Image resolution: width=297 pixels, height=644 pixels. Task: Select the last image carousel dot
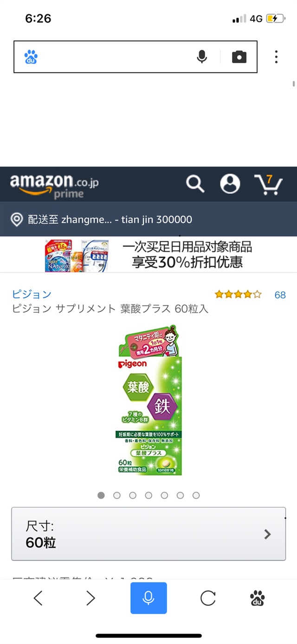[x=196, y=495]
